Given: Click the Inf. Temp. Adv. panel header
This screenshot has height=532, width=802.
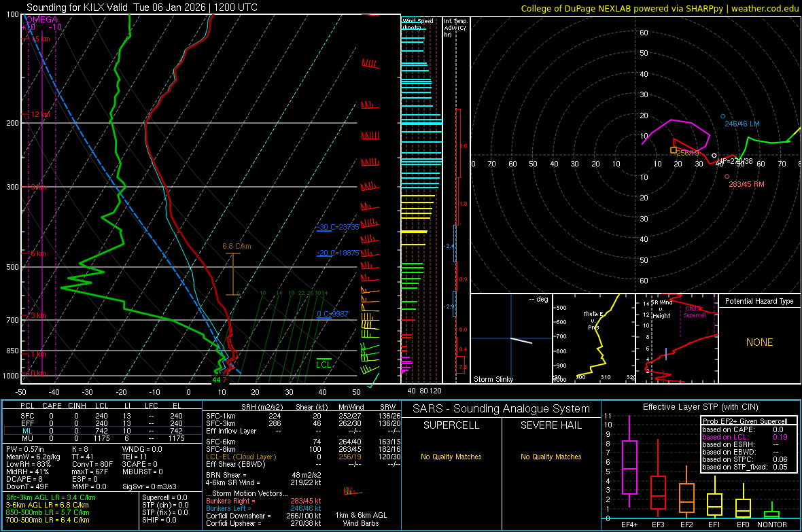Looking at the screenshot, I should [455, 28].
